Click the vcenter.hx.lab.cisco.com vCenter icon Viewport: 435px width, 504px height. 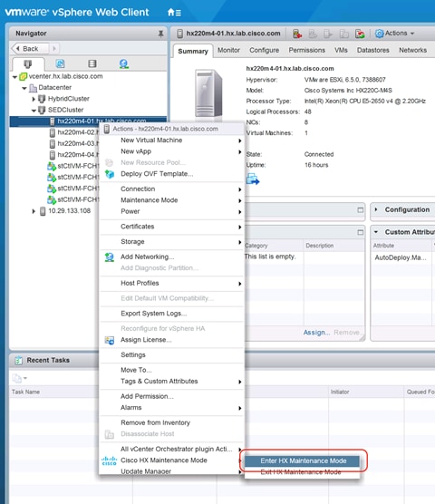pos(24,76)
